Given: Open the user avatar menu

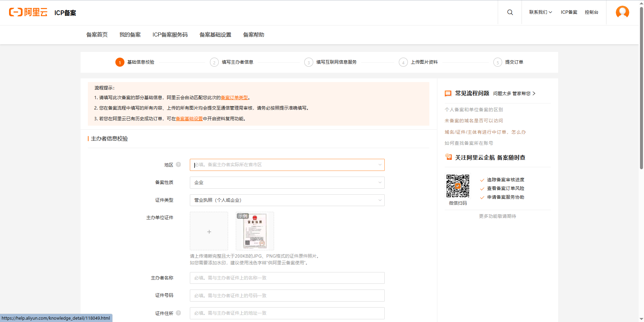Looking at the screenshot, I should (x=623, y=12).
